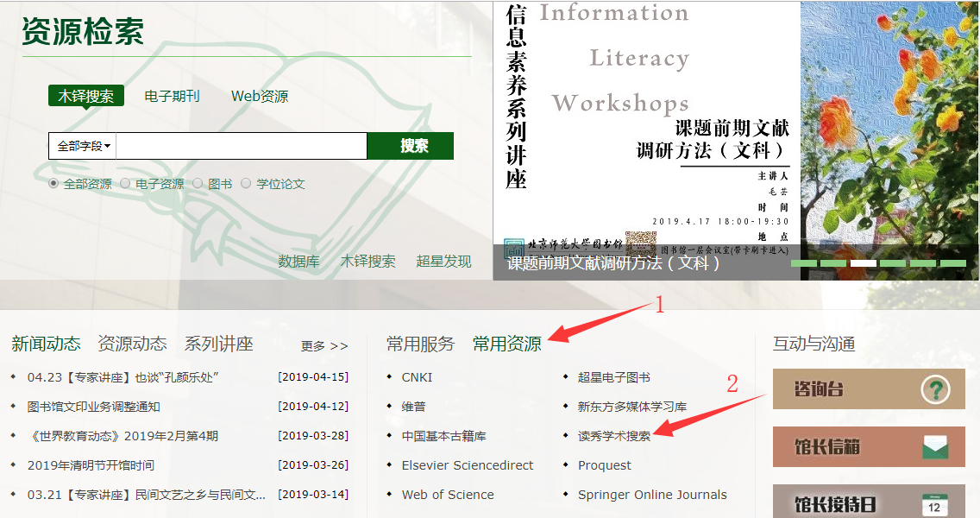Open the Springer Online Journals link
This screenshot has width=980, height=518.
tap(652, 495)
